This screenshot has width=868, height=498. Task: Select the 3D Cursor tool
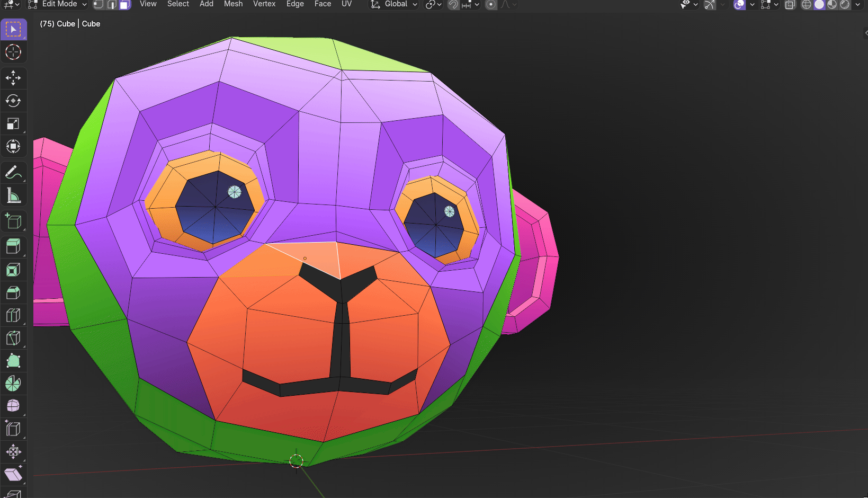(x=13, y=52)
